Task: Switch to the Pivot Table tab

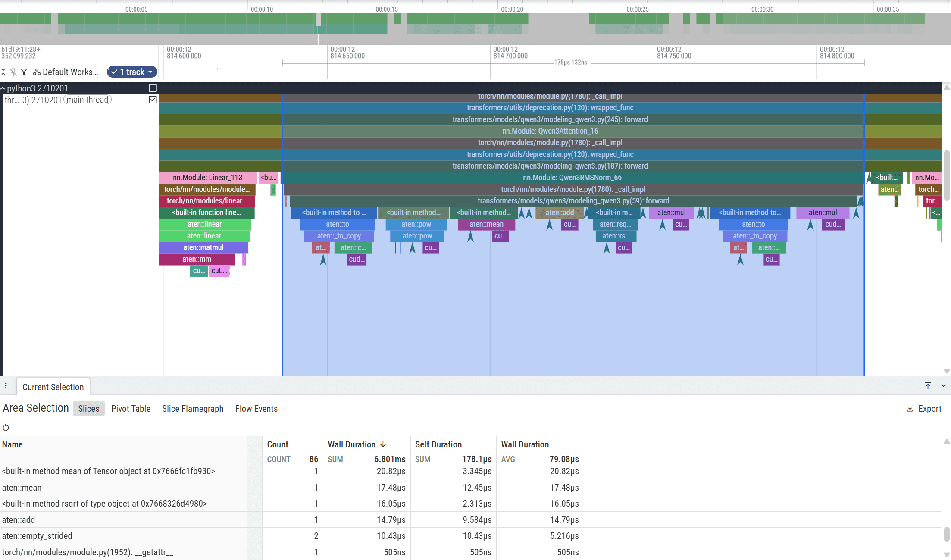Action: (131, 409)
